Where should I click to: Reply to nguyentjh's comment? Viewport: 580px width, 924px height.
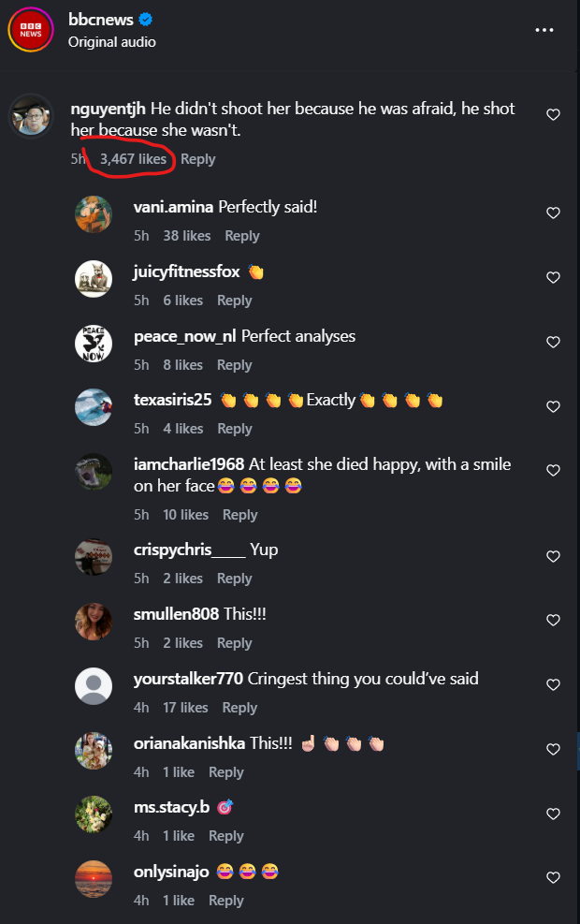(197, 159)
